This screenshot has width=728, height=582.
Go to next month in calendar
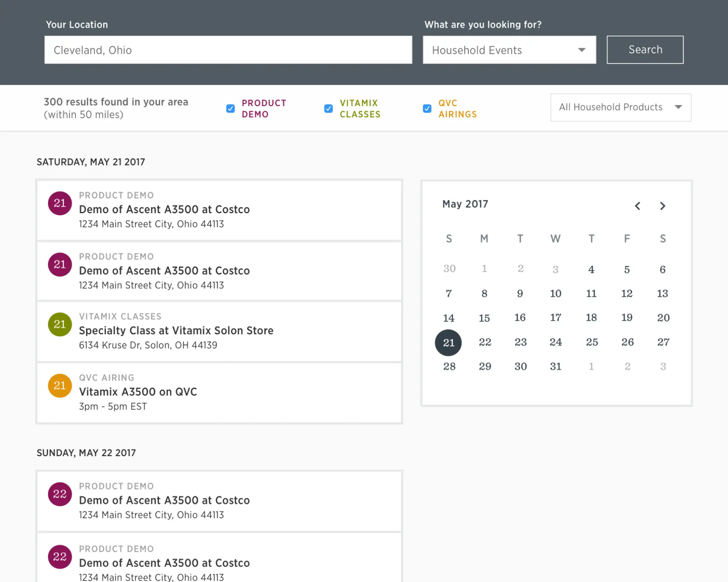[x=662, y=206]
